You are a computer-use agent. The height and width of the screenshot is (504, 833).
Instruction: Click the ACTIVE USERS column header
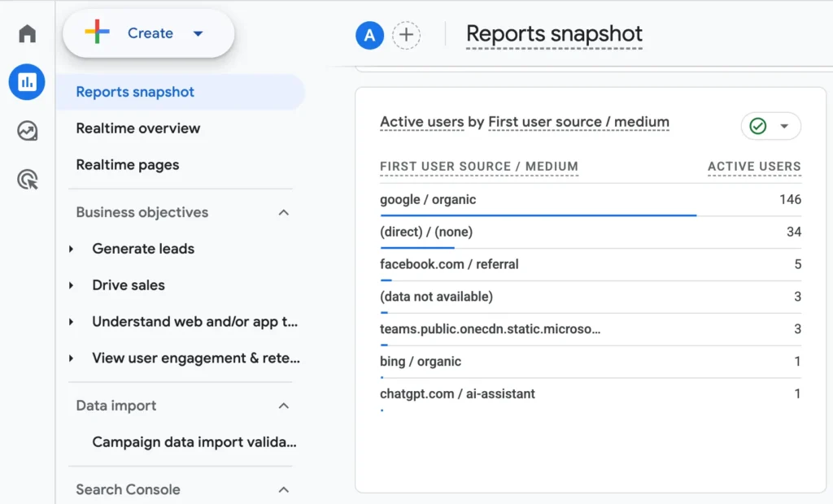pyautogui.click(x=754, y=167)
